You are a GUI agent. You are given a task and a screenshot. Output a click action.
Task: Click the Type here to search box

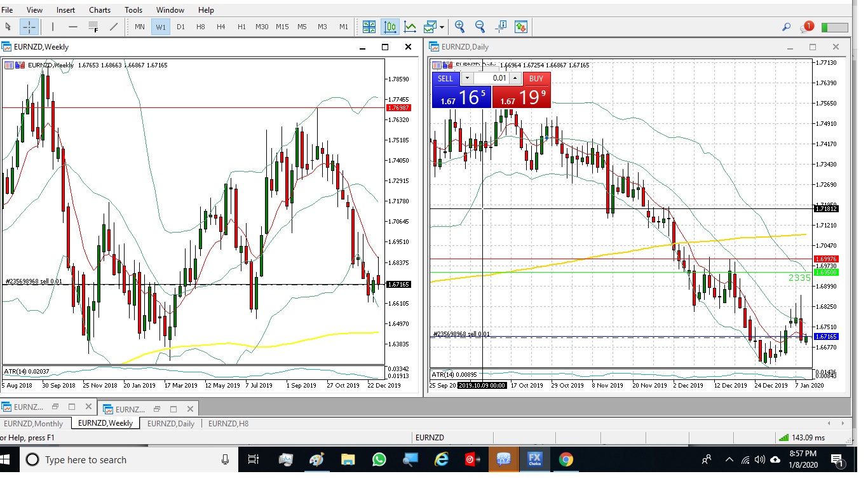pyautogui.click(x=129, y=459)
